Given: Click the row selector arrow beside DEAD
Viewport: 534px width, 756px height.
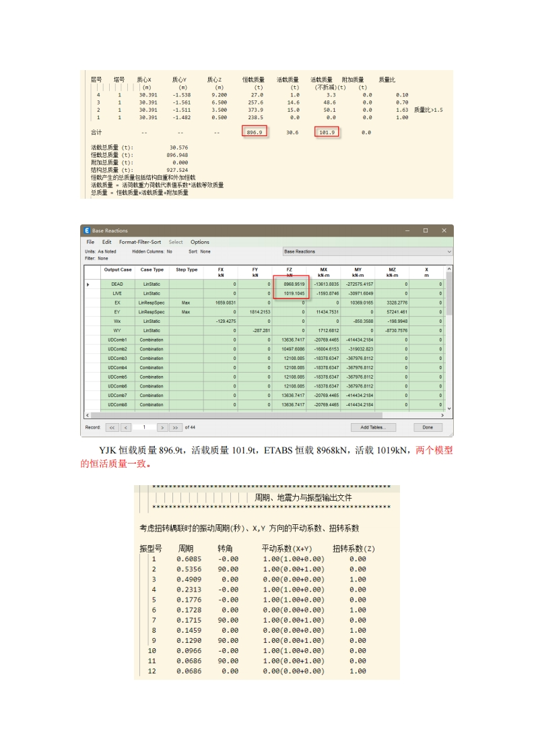Looking at the screenshot, I should pos(88,284).
